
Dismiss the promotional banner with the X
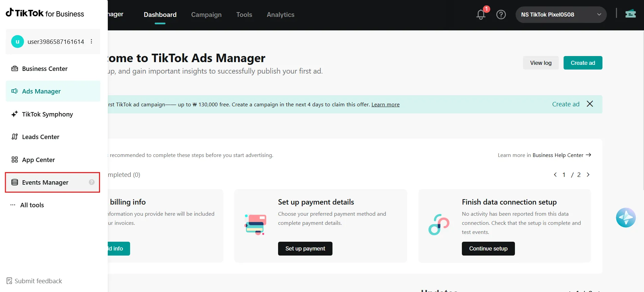point(590,104)
